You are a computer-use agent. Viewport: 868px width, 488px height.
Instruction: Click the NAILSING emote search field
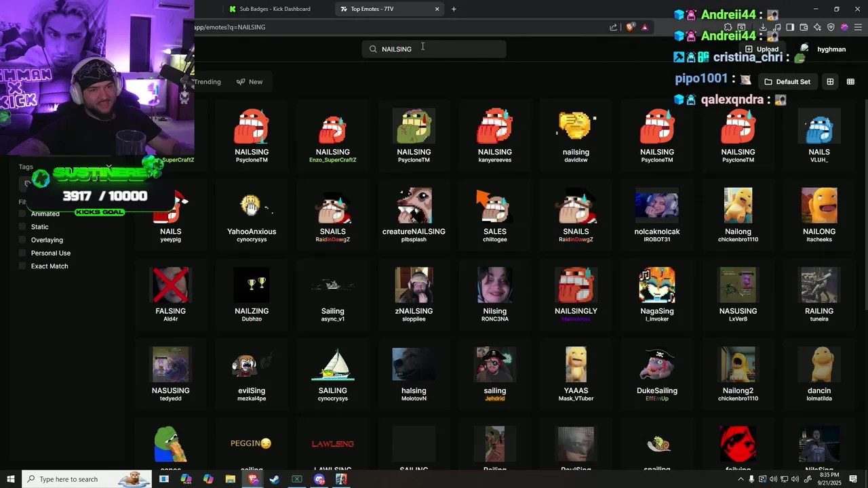(434, 49)
